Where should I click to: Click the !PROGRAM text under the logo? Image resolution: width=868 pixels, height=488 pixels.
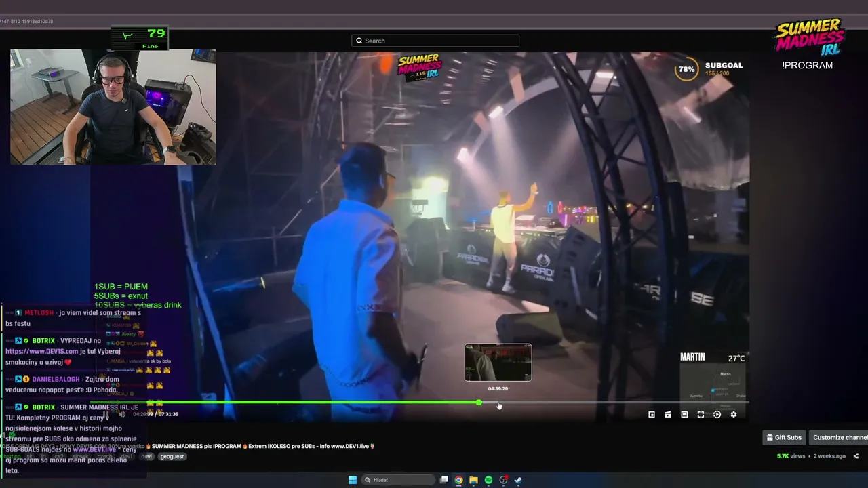coord(807,65)
